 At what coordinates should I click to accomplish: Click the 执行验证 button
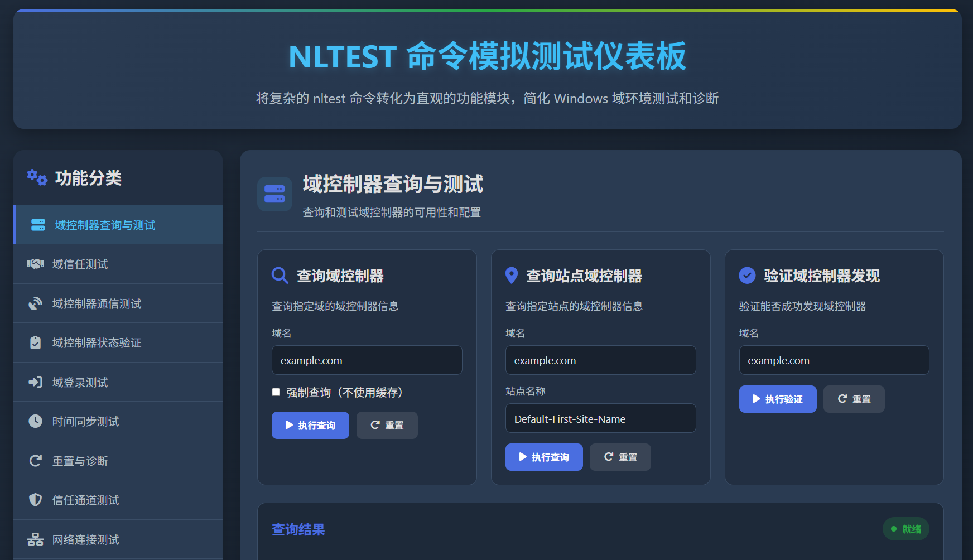click(778, 399)
